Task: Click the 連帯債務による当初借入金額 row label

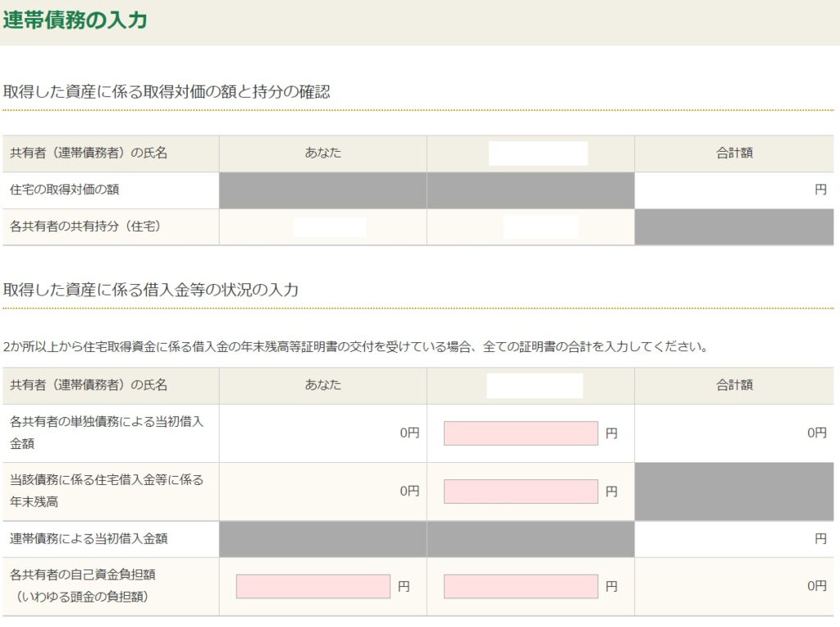Action: point(89,538)
